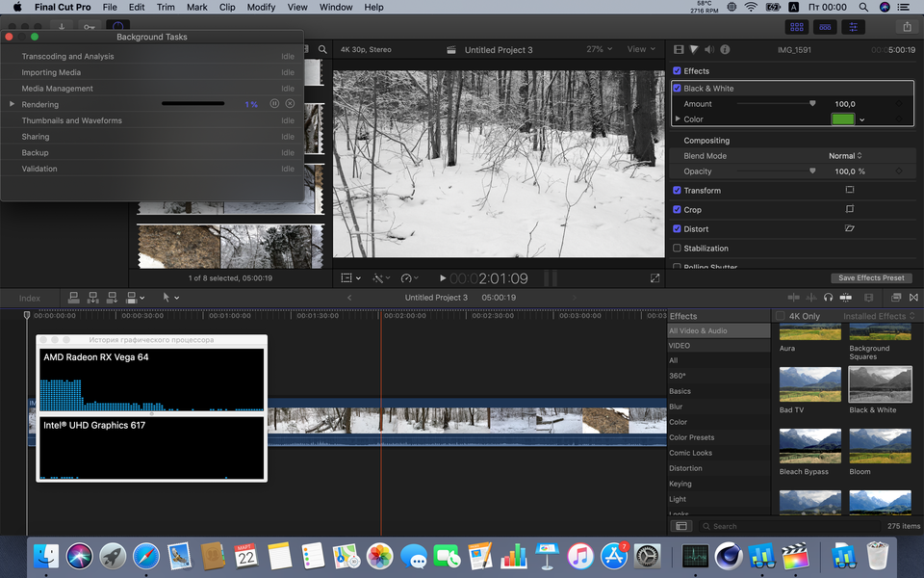
Task: Enable the Stabilization checkbox
Action: coord(678,249)
